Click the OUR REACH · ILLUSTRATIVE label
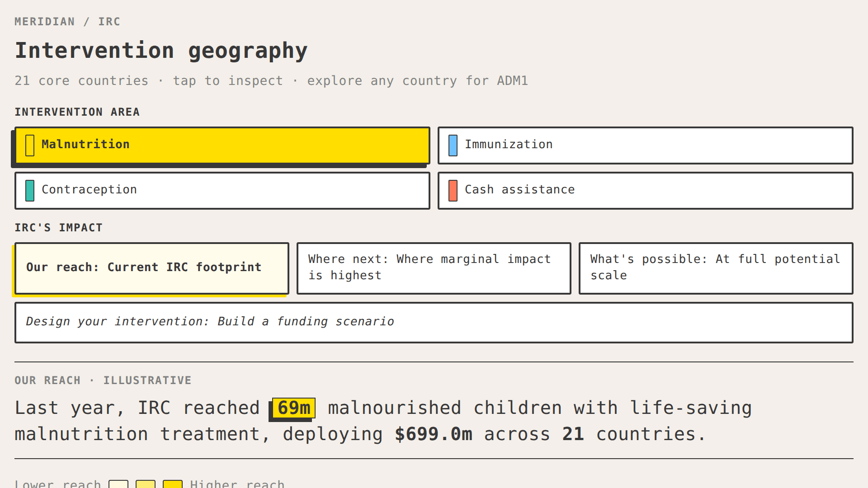 (103, 380)
